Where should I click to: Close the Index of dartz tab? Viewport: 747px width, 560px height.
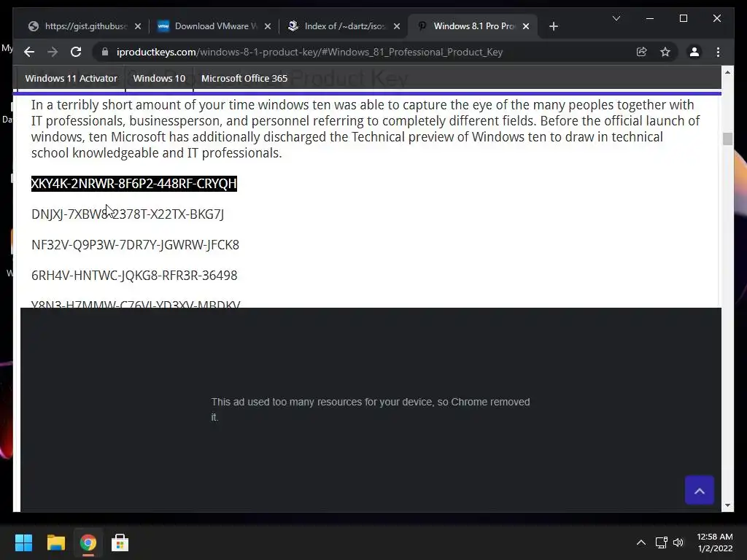[x=397, y=26]
